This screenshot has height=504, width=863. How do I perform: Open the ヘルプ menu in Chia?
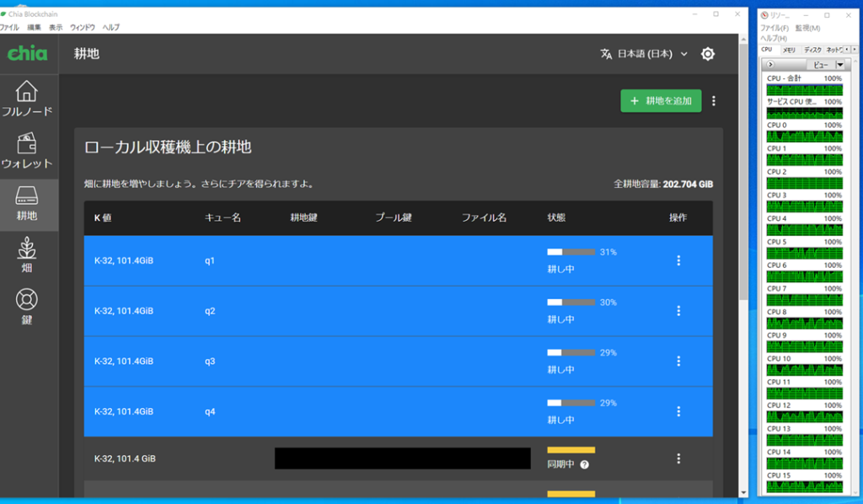[110, 27]
